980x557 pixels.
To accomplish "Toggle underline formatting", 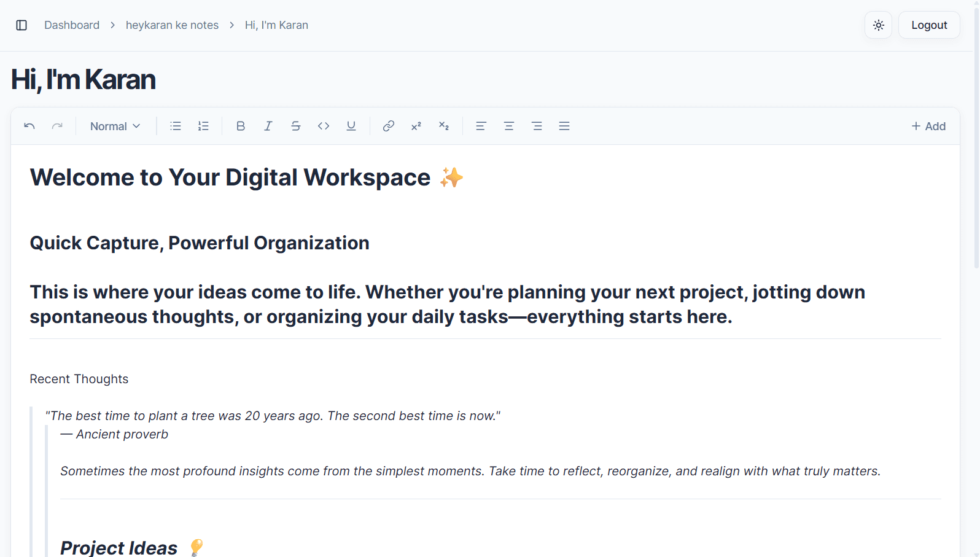I will point(351,126).
